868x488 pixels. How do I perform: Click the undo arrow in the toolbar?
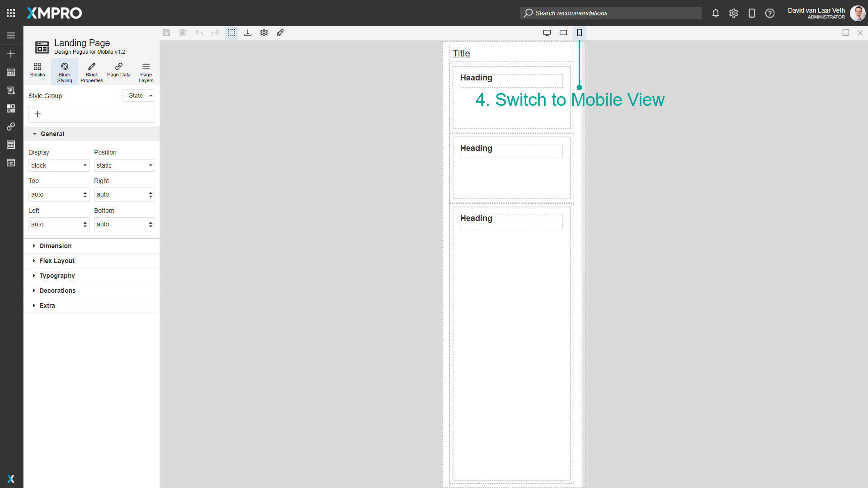tap(199, 33)
